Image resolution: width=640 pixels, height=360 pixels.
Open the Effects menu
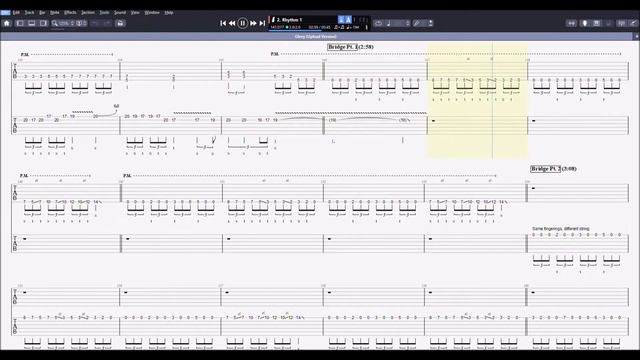point(70,13)
